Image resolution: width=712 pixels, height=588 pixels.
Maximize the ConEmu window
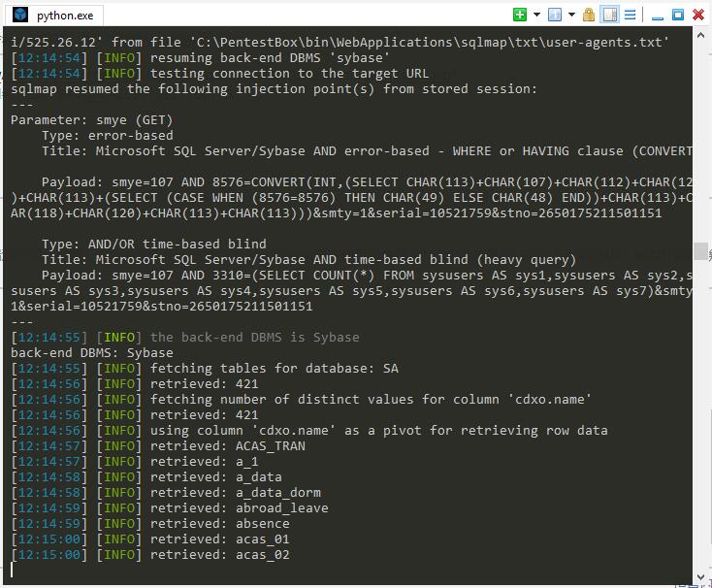(678, 15)
